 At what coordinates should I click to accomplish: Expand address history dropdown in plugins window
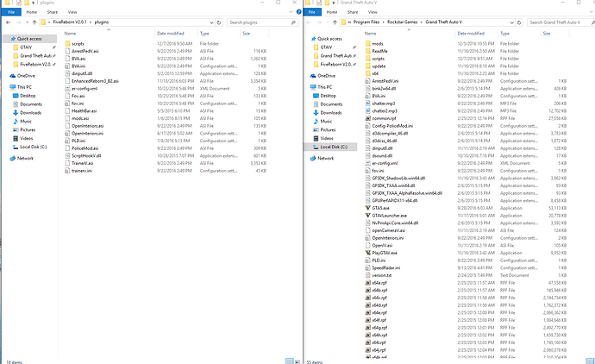point(212,22)
